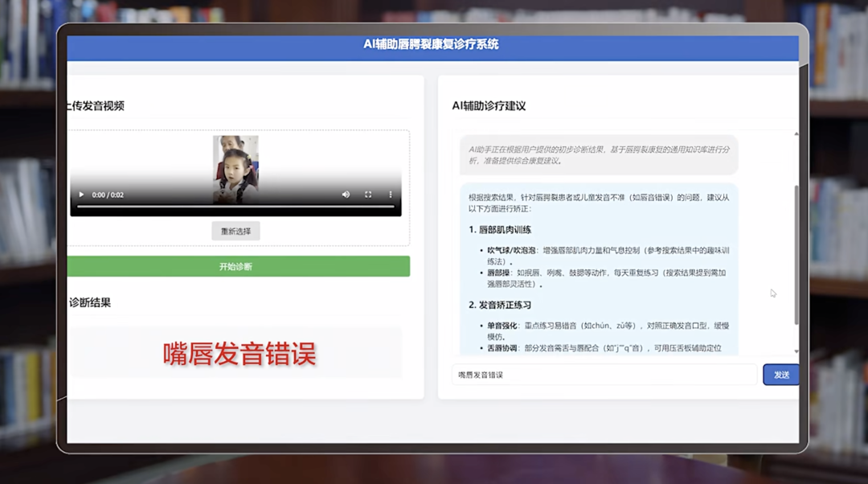Click the 单音强化 bullet item
The height and width of the screenshot is (484, 868).
pos(608,331)
